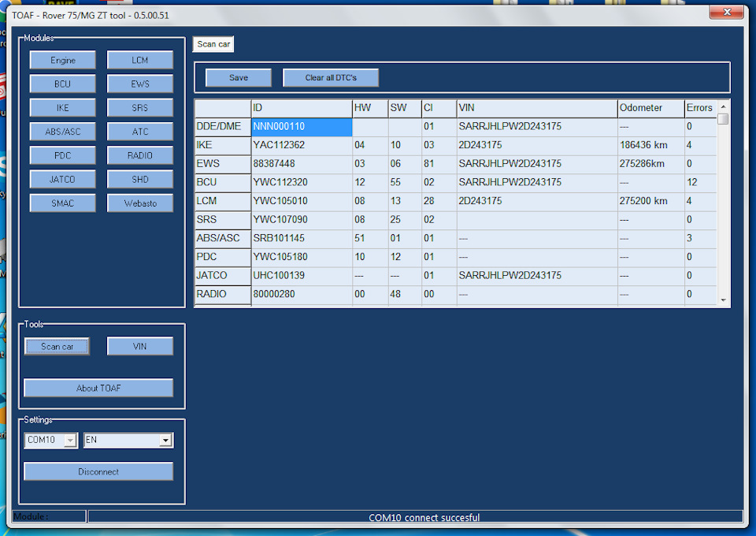Viewport: 756px width, 536px height.
Task: Select cell YWC105180
Action: 302,257
